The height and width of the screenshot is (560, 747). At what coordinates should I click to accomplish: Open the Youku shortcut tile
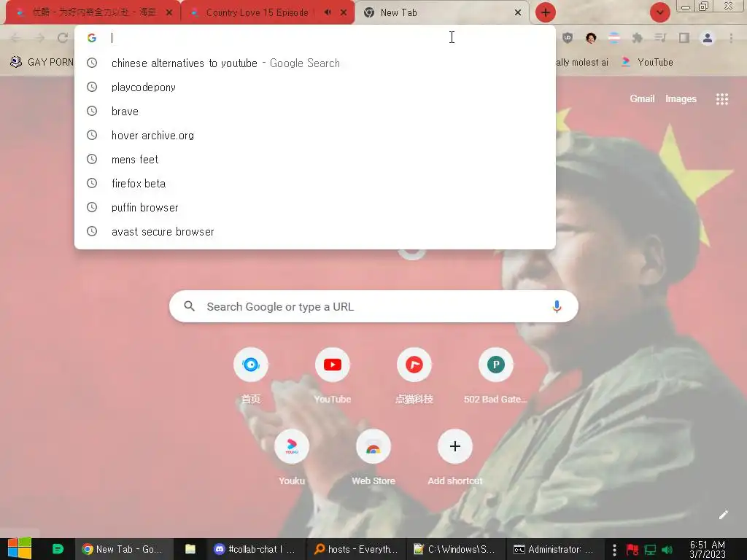pyautogui.click(x=292, y=458)
